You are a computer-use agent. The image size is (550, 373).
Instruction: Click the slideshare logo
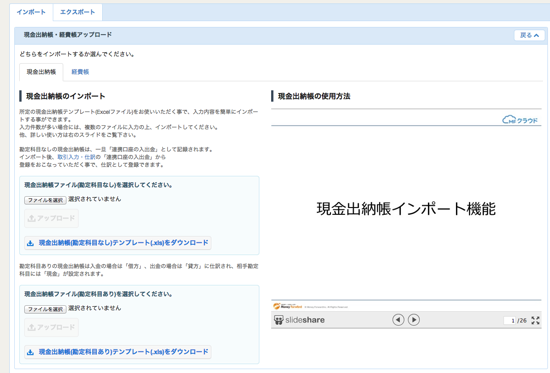click(x=299, y=320)
